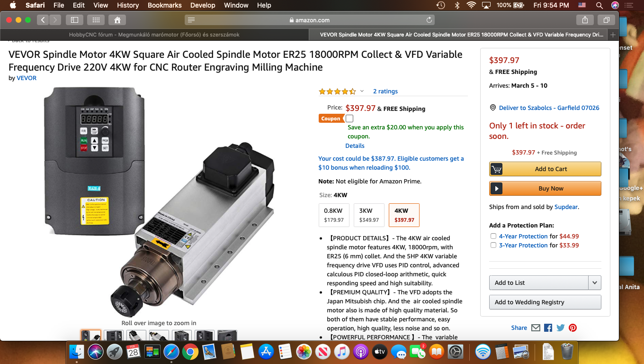Open Safari's show all tabs icon
The height and width of the screenshot is (364, 644).
point(606,20)
